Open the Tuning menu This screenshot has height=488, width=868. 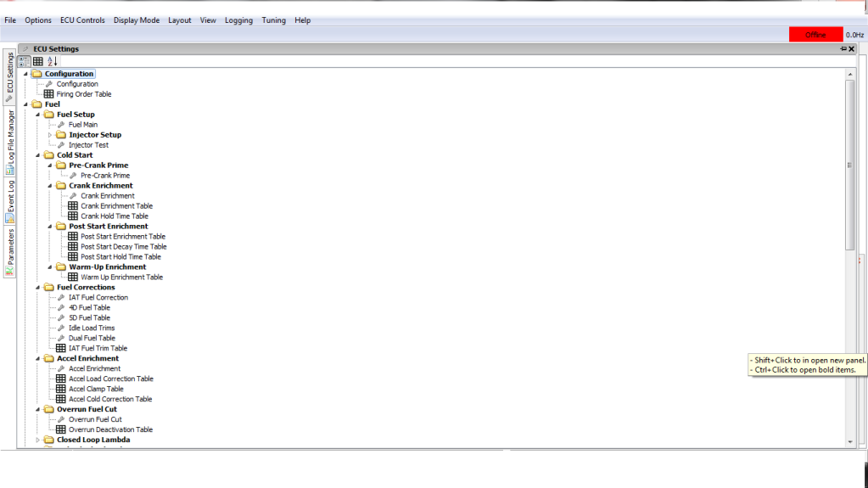[x=273, y=20]
